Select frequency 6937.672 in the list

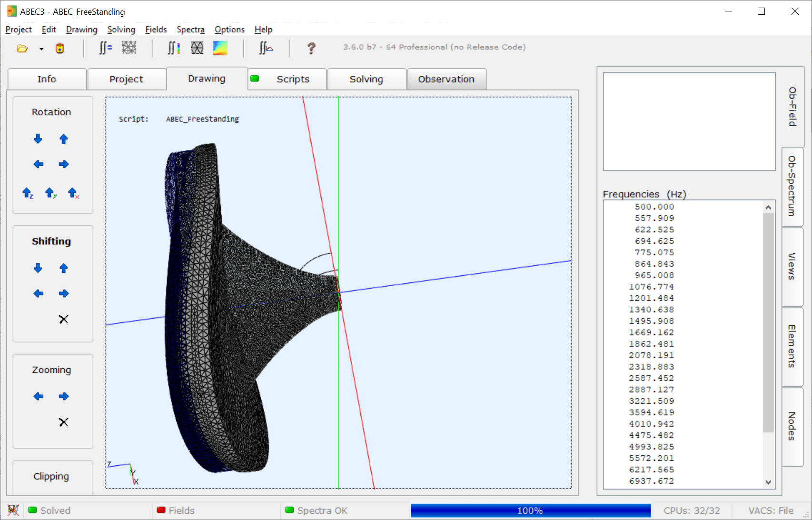pos(651,481)
